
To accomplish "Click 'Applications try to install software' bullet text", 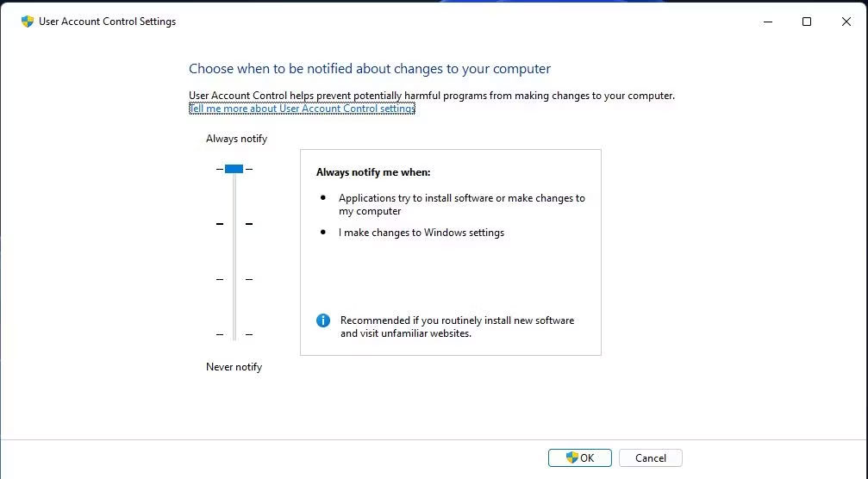I will [x=462, y=204].
